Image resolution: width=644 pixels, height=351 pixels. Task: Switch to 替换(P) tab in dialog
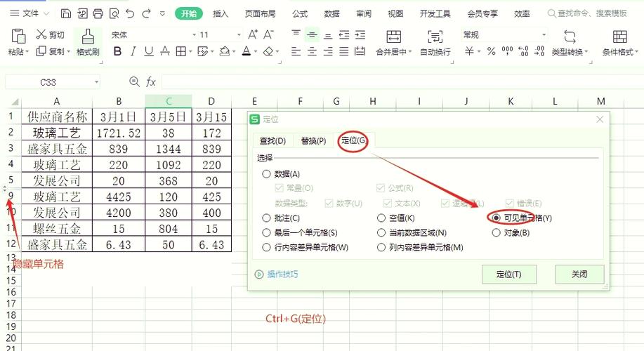pos(313,141)
